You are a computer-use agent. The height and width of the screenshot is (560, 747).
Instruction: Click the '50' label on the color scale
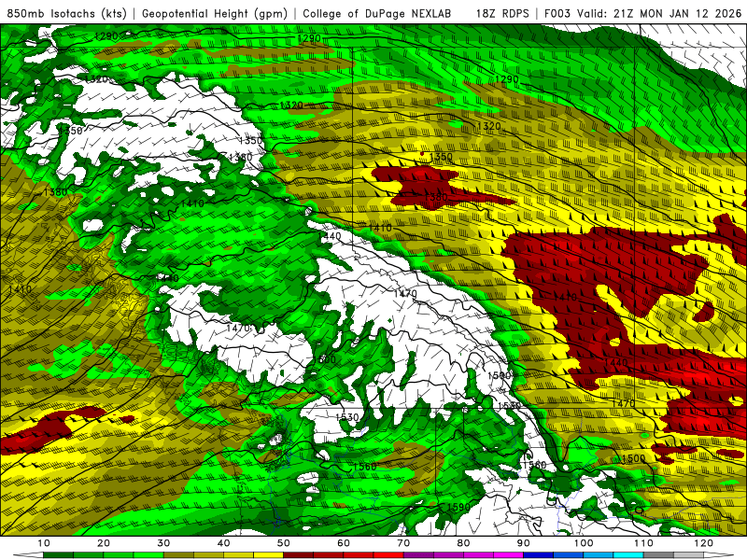284,543
